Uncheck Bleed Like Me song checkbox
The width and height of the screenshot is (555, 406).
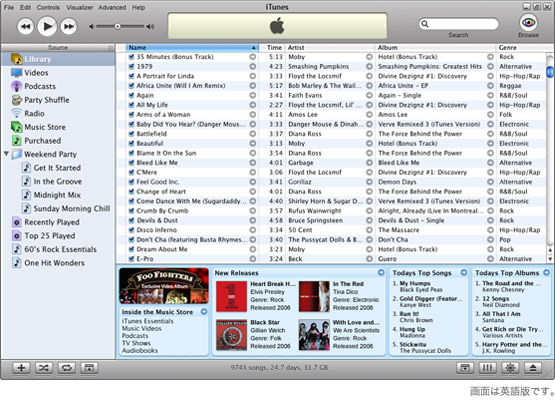(x=131, y=162)
